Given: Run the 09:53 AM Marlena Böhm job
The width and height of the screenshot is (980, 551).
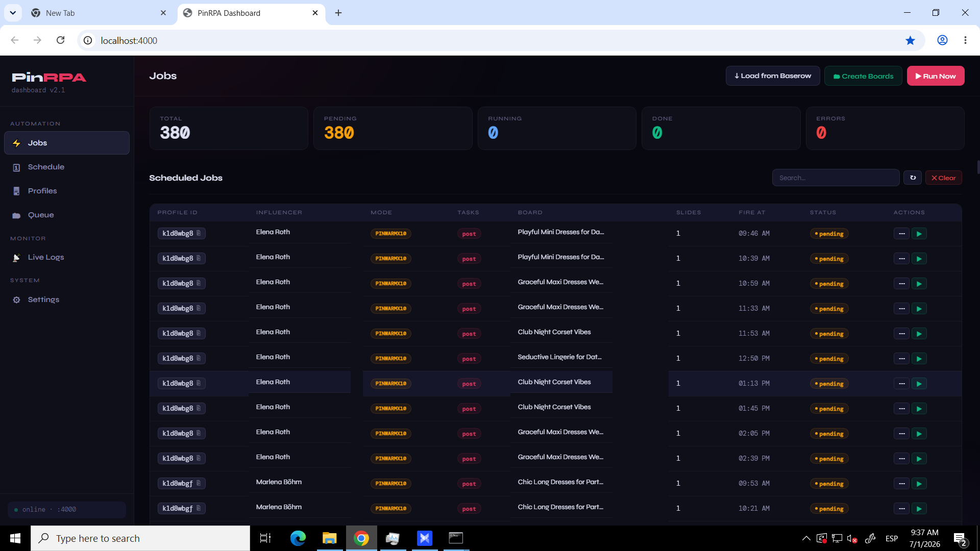Looking at the screenshot, I should pyautogui.click(x=919, y=484).
